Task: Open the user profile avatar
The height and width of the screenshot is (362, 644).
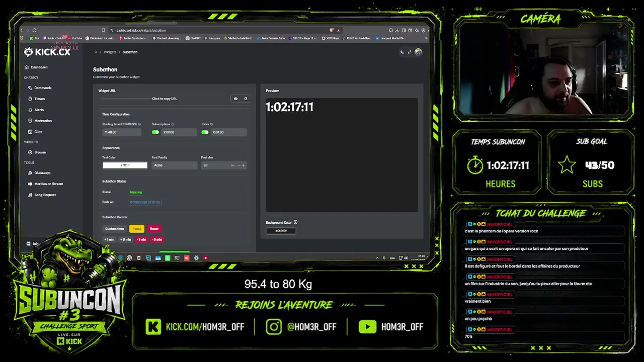Action: tap(418, 52)
